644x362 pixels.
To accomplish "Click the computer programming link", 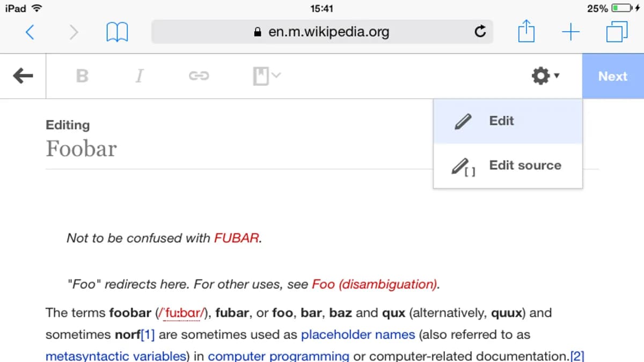I will coord(279,356).
